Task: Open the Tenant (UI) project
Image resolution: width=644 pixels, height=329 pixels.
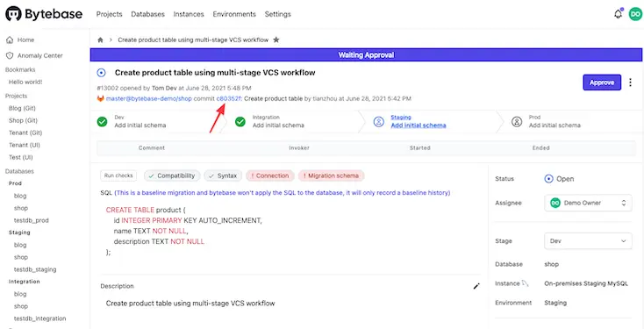Action: click(x=25, y=145)
